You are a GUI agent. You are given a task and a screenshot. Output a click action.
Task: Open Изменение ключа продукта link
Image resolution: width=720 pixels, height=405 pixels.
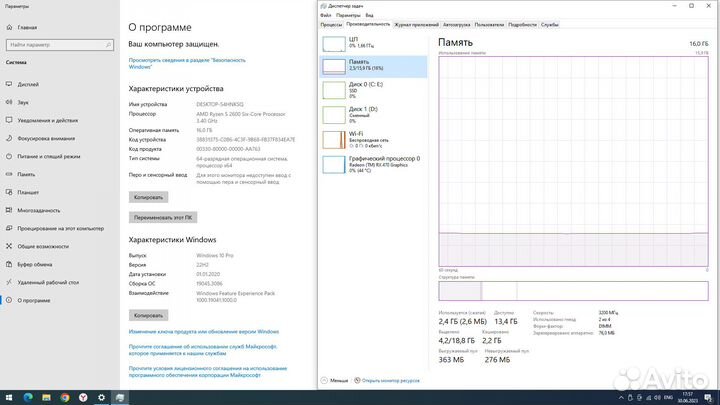(x=204, y=332)
